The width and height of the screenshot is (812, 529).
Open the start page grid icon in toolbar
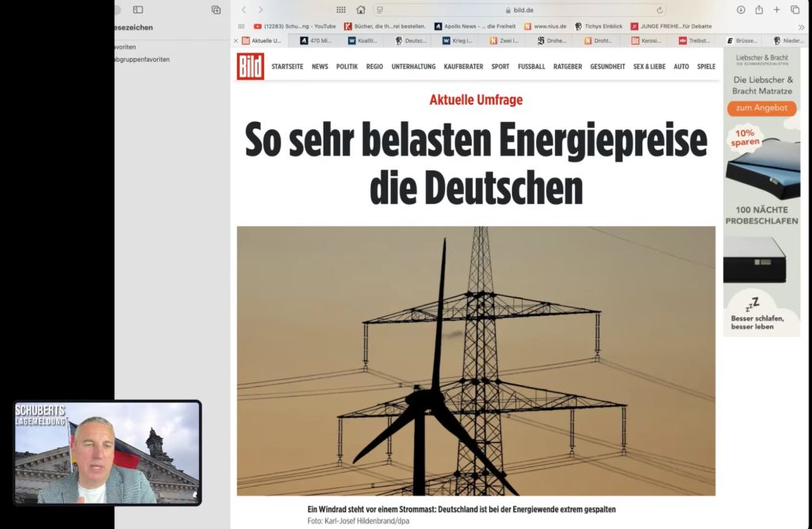(341, 10)
